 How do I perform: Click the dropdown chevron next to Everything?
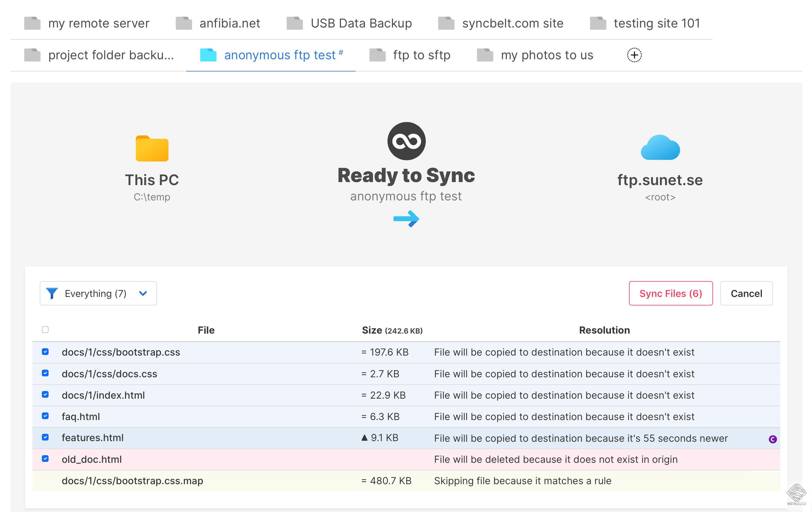(143, 294)
